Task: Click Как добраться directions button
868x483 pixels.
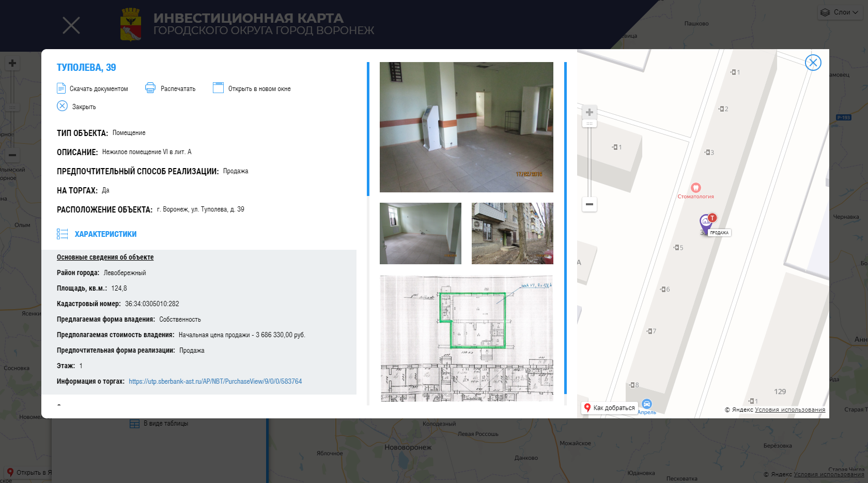Action: point(610,408)
